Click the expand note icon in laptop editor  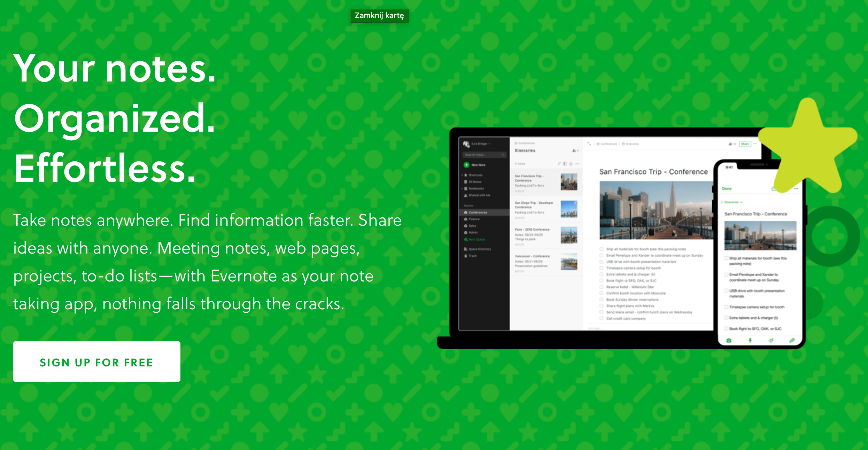coord(589,143)
